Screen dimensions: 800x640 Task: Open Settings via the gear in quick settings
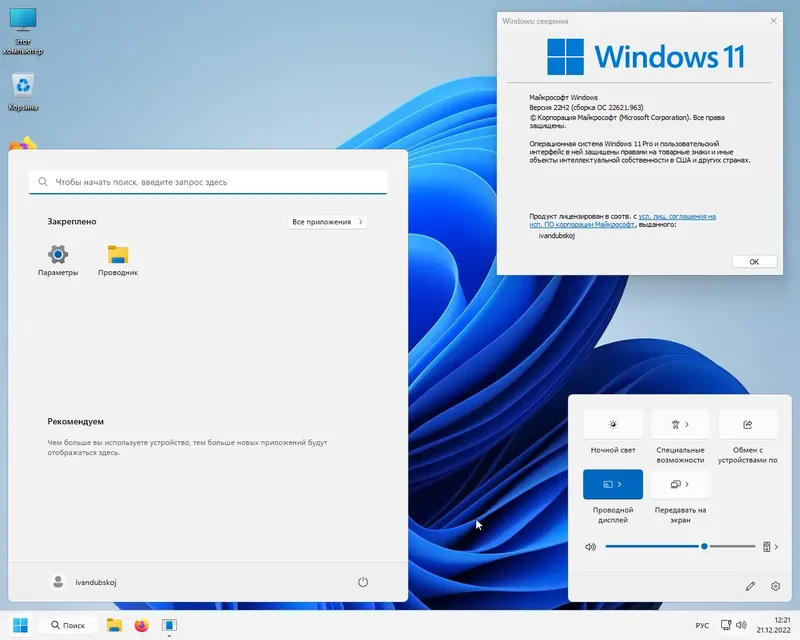click(775, 587)
